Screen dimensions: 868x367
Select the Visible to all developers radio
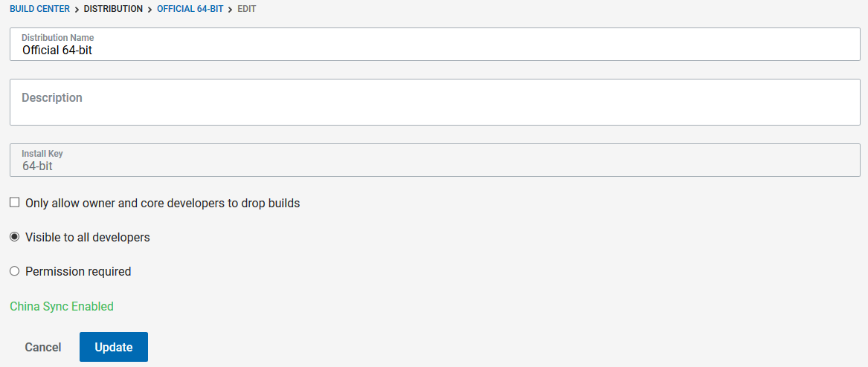[x=15, y=237]
